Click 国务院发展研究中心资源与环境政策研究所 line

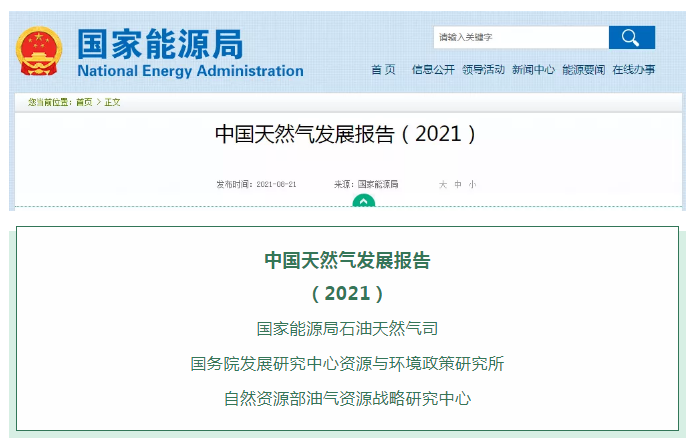(x=347, y=364)
